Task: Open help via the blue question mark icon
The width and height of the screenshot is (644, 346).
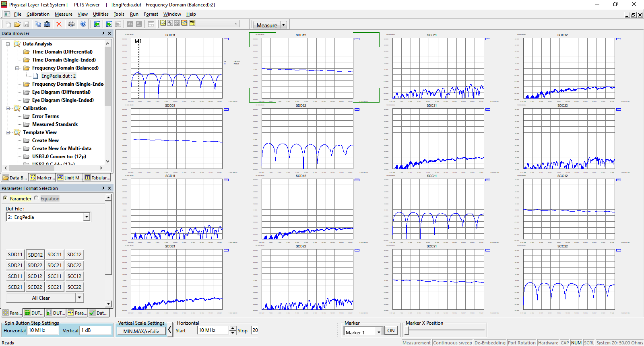Action: click(x=83, y=24)
